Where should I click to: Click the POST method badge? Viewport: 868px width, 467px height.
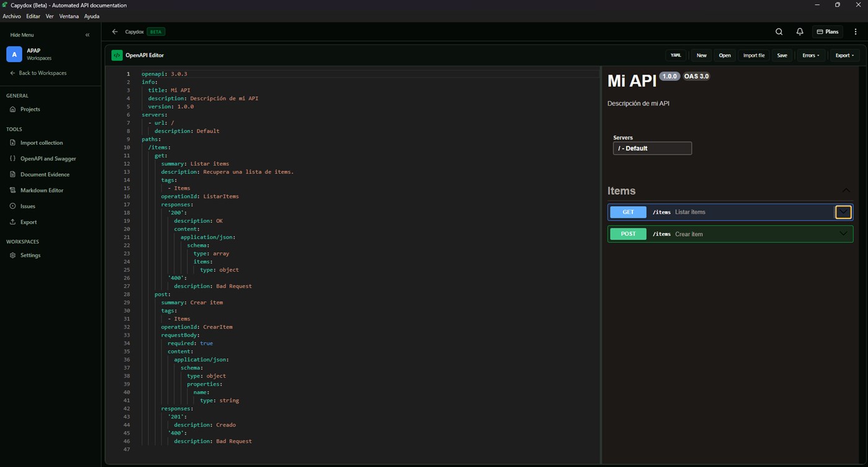[628, 234]
